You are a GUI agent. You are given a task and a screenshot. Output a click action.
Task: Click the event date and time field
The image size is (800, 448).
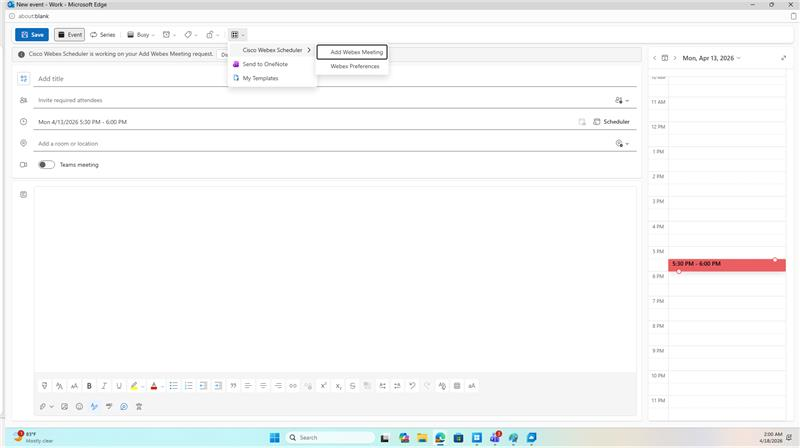click(304, 122)
